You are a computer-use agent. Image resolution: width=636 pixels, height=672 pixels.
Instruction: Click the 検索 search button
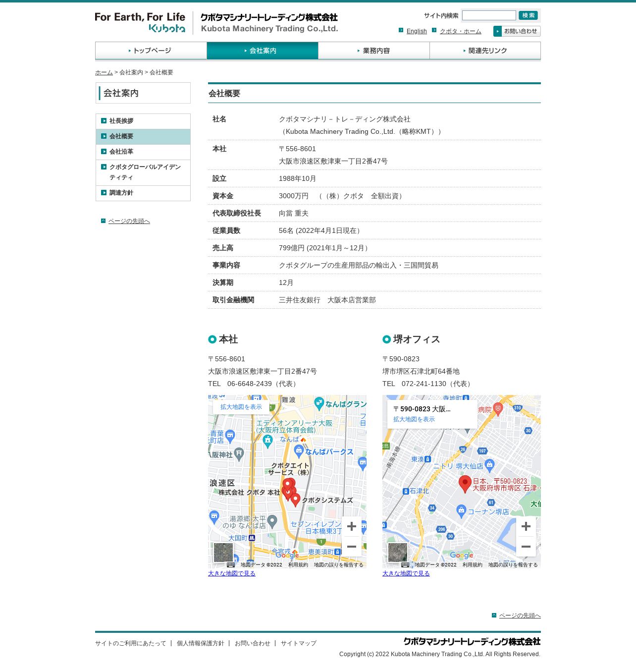pyautogui.click(x=528, y=15)
